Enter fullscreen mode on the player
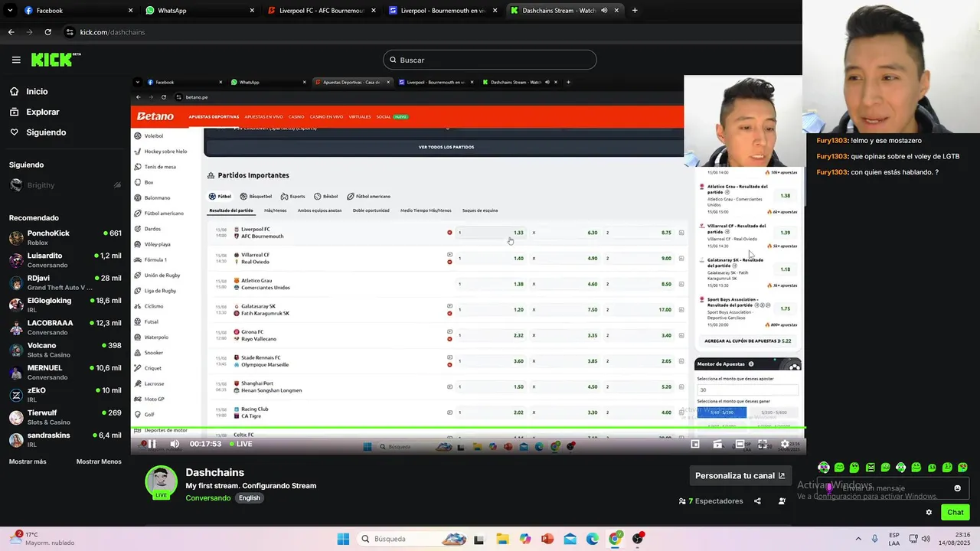This screenshot has height=551, width=980. click(x=763, y=444)
